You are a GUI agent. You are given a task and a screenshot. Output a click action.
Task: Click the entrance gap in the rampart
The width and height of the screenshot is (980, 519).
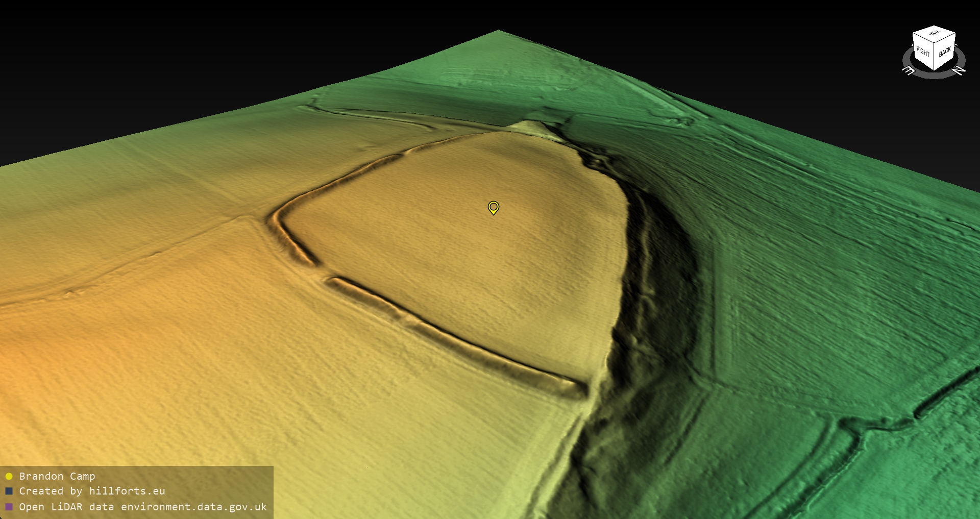tap(322, 271)
